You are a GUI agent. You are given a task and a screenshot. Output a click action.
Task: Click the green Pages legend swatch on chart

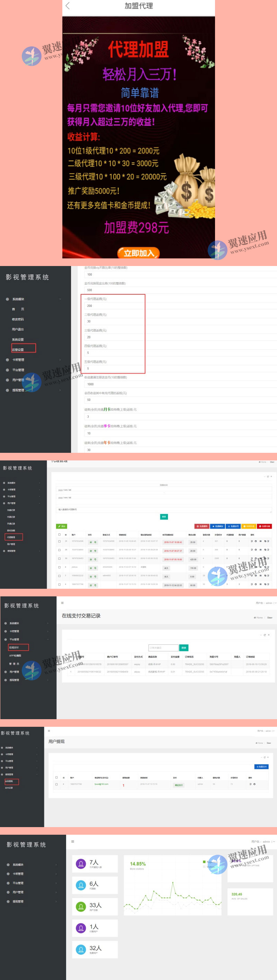(x=204, y=862)
